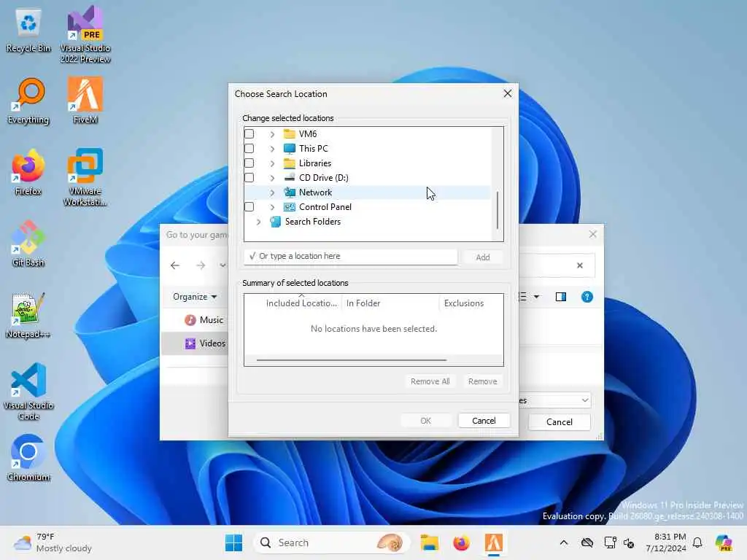The width and height of the screenshot is (747, 560).
Task: Click the Exclusions column header
Action: click(x=463, y=303)
